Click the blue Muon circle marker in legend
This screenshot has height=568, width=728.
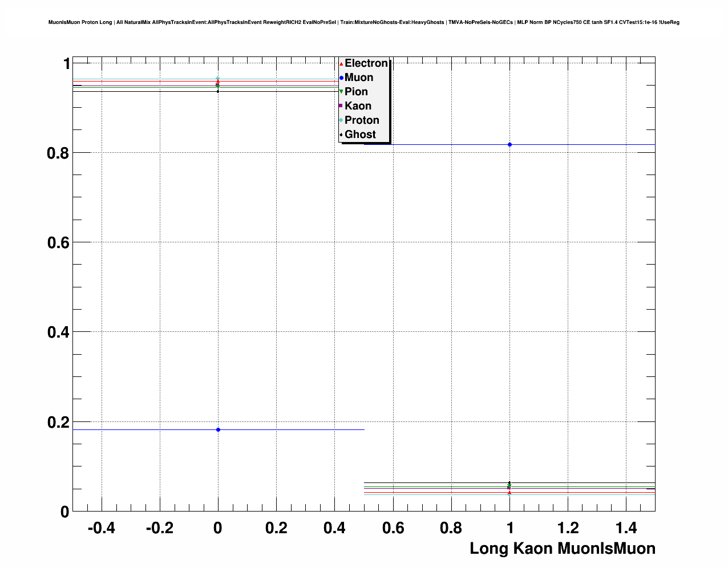click(x=341, y=78)
